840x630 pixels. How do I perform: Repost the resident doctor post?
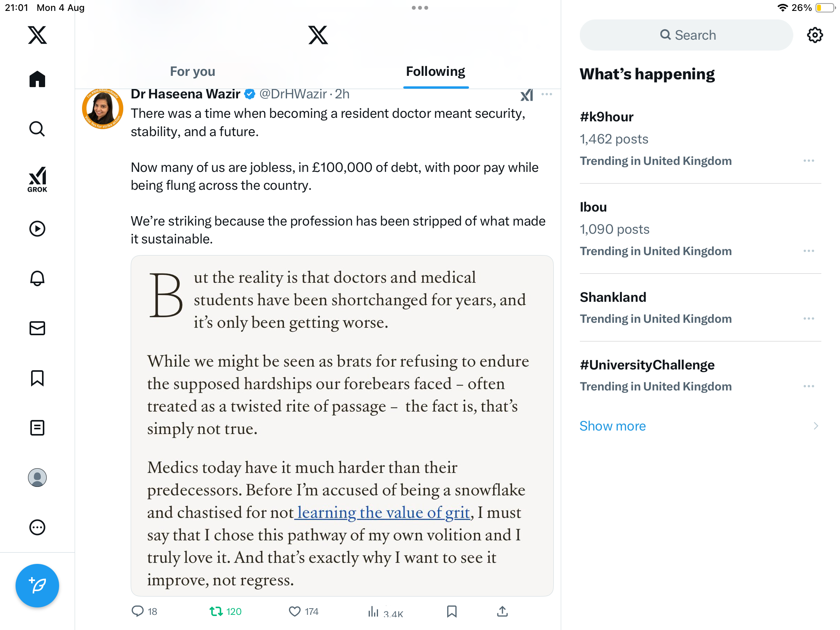pos(216,611)
